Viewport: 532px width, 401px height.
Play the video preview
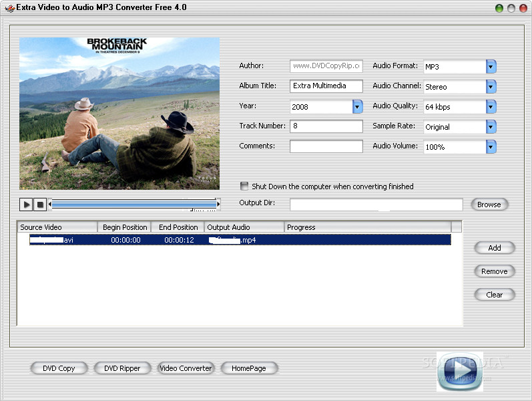(x=26, y=205)
